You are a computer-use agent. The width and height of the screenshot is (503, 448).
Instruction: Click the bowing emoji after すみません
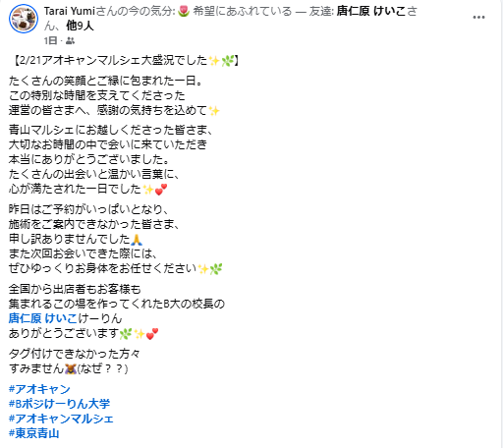(x=71, y=369)
